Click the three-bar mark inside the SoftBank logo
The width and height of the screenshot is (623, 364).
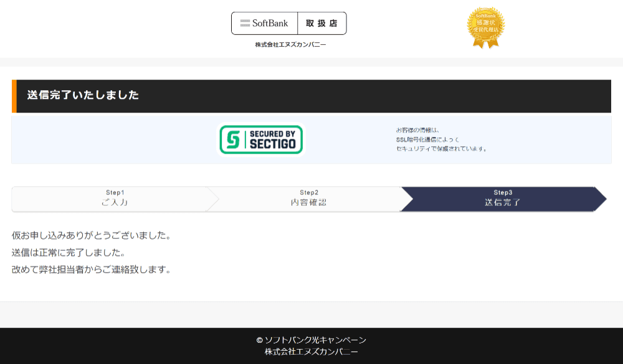coord(244,23)
